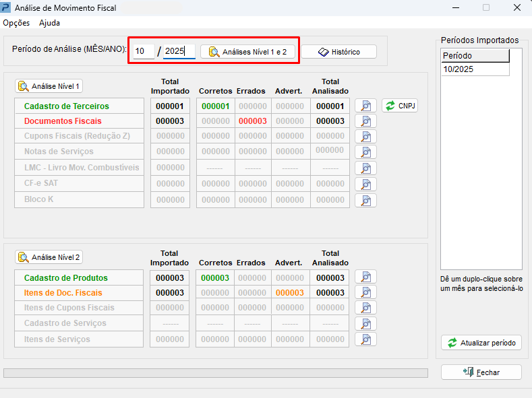
Task: Open details icon for Cadastro de Produtos row
Action: coord(365,277)
